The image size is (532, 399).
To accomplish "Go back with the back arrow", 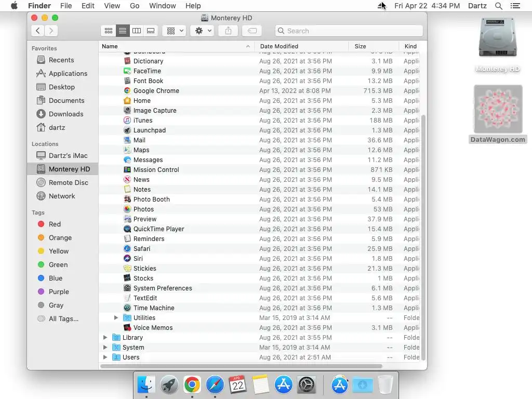I will click(x=38, y=31).
